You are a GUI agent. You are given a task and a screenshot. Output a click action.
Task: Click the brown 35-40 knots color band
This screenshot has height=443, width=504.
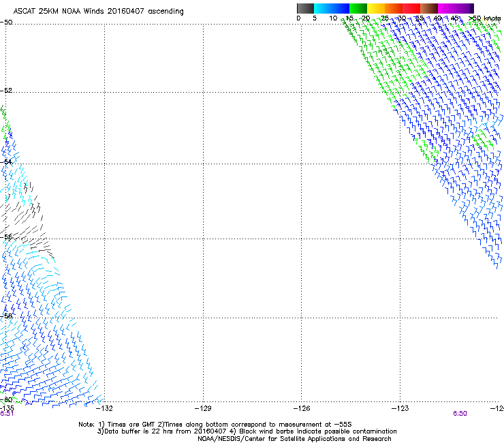coord(429,8)
